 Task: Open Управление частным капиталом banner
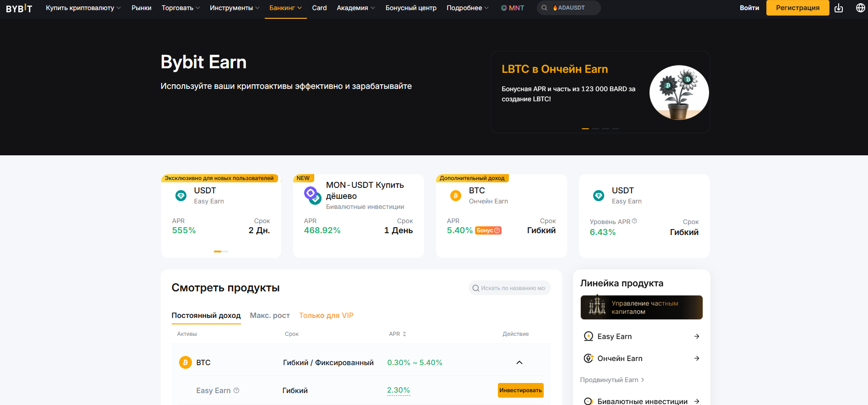coord(641,307)
